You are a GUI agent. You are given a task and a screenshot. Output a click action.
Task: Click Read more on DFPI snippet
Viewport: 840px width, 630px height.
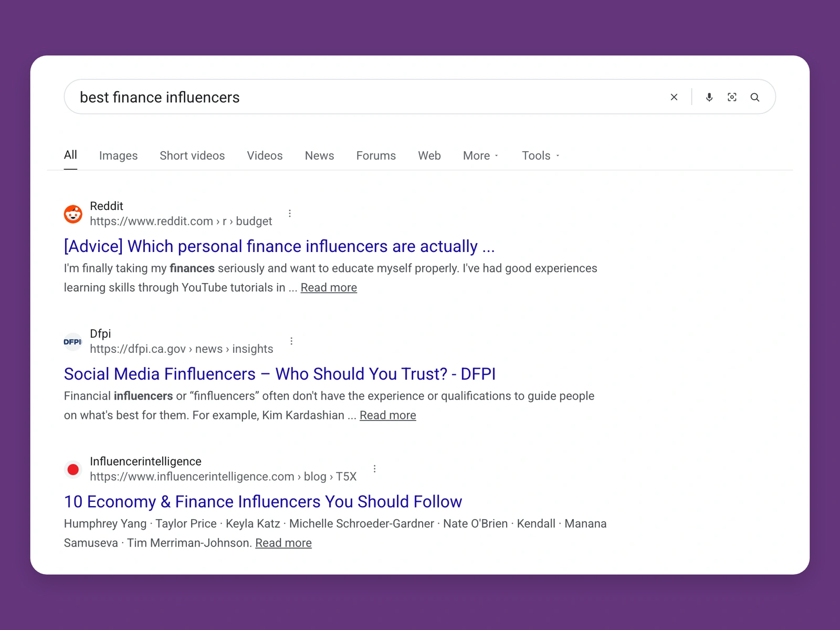click(x=388, y=415)
